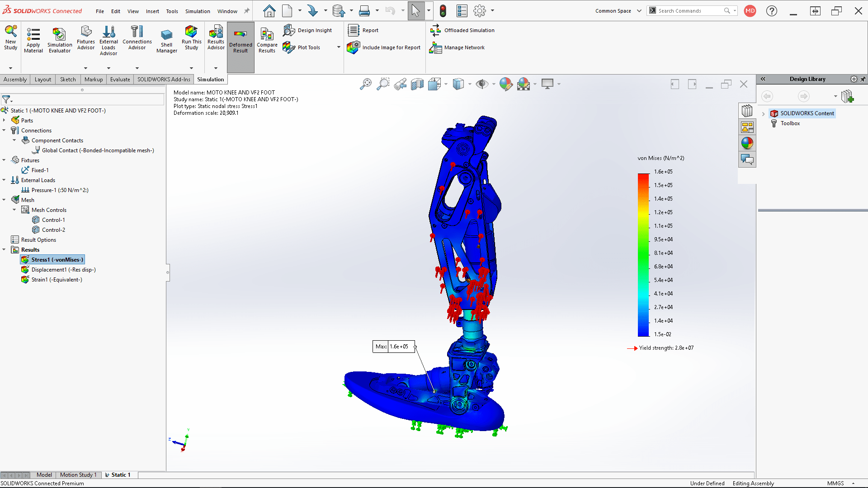Open Apply Material tool
868x488 pixels.
(33, 40)
